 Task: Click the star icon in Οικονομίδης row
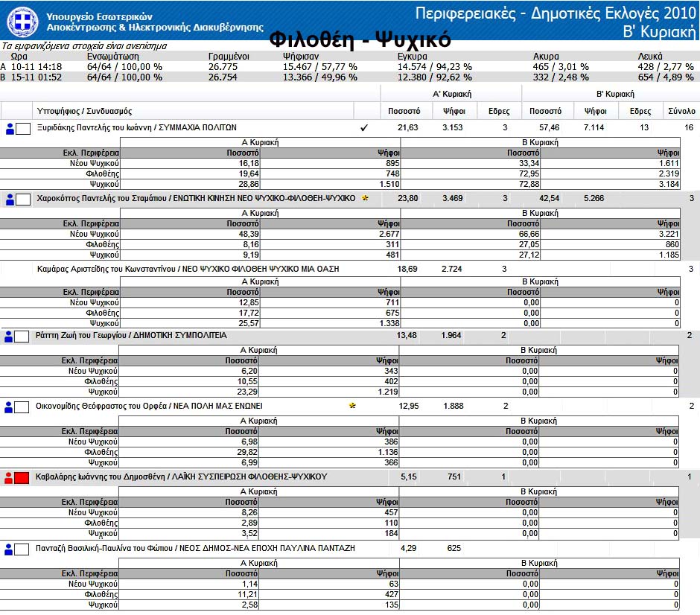click(x=352, y=406)
